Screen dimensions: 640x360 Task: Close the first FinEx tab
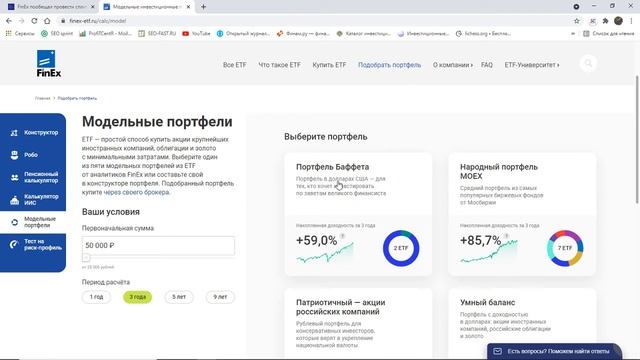pos(93,7)
